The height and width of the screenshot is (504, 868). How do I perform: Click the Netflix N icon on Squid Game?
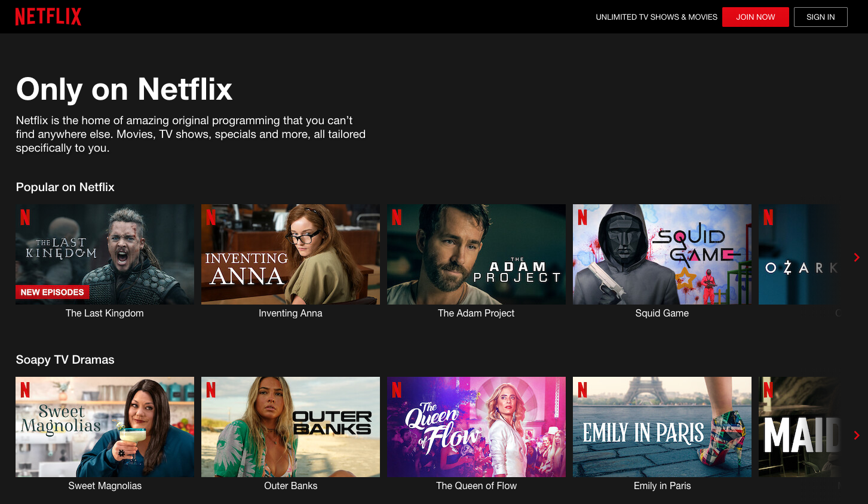582,217
